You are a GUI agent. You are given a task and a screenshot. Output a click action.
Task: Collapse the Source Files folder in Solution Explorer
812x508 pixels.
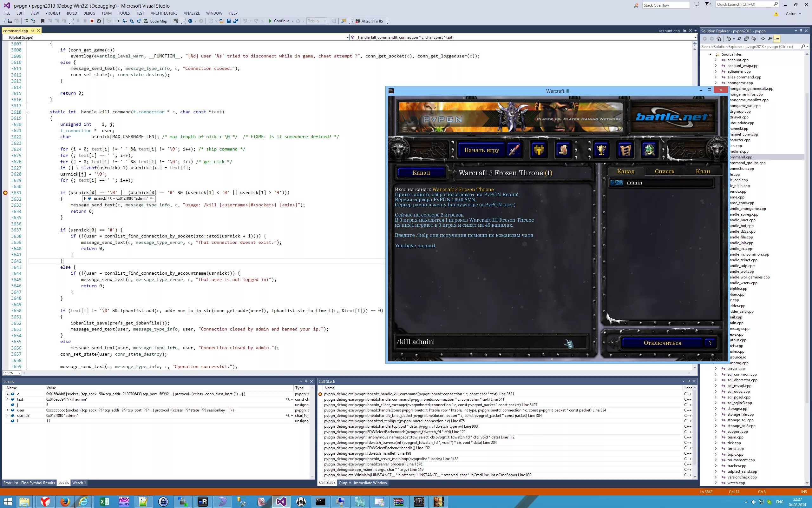coord(710,54)
